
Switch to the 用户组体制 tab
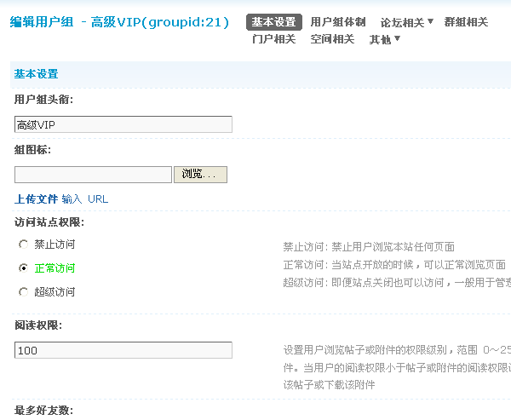point(338,22)
